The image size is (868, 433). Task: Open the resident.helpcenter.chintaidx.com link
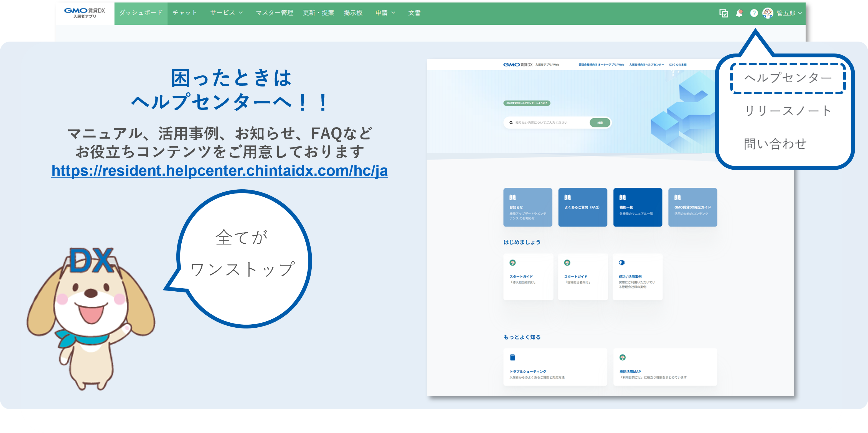219,170
